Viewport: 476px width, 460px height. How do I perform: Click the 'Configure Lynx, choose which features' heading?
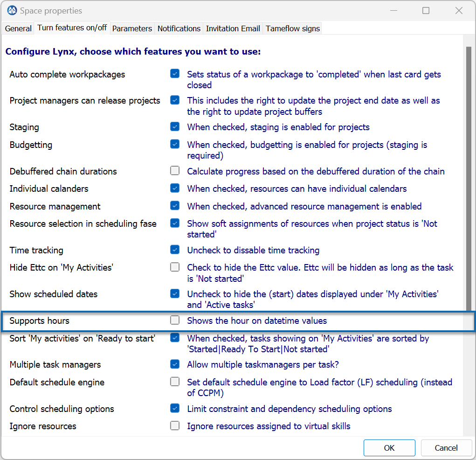133,51
